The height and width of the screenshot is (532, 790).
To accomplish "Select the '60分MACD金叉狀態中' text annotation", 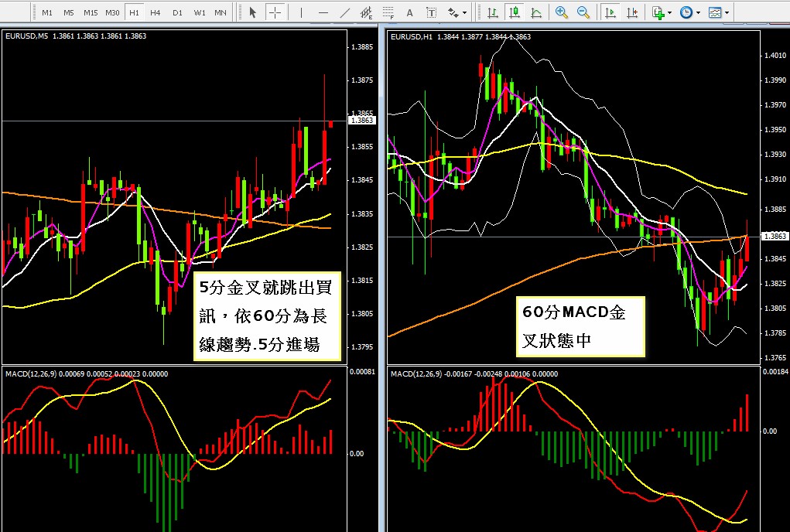I will click(x=580, y=326).
